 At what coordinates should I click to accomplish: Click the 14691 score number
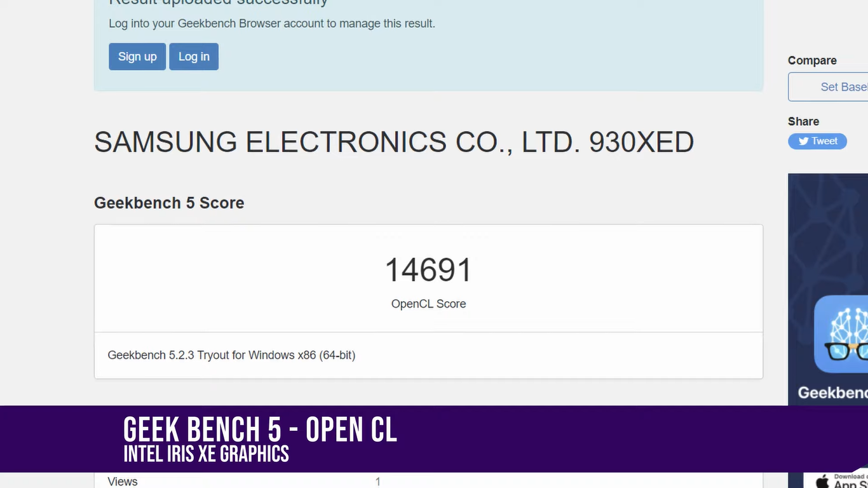click(x=428, y=270)
